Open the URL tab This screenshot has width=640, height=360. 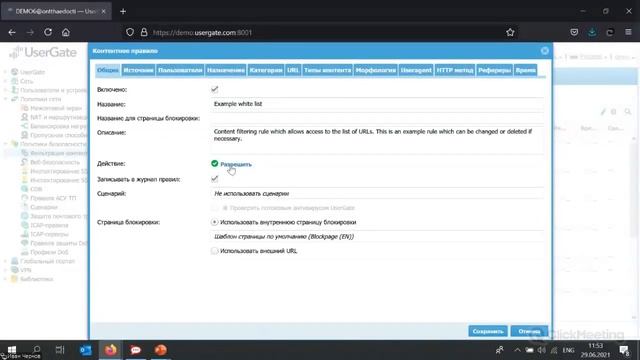click(x=293, y=70)
